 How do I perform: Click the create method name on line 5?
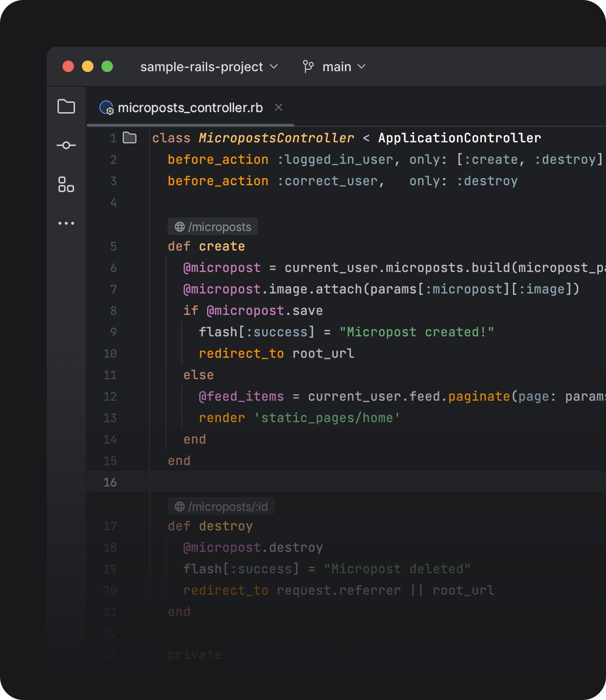222,246
